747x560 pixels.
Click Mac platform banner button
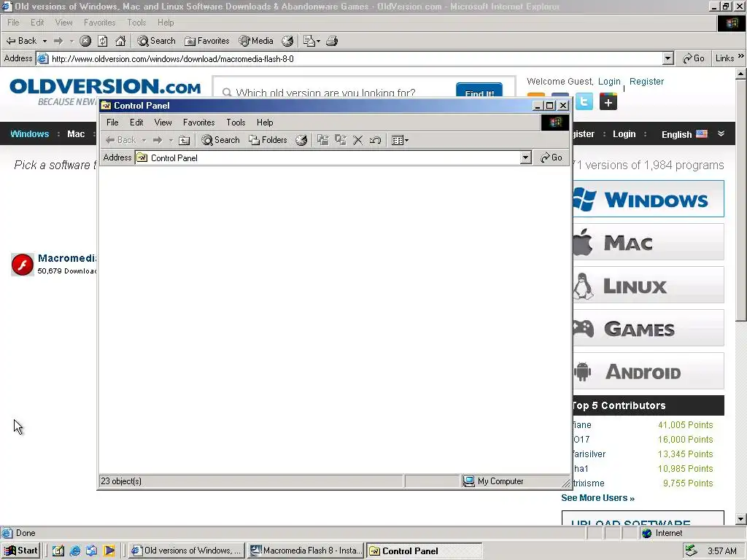(x=649, y=242)
